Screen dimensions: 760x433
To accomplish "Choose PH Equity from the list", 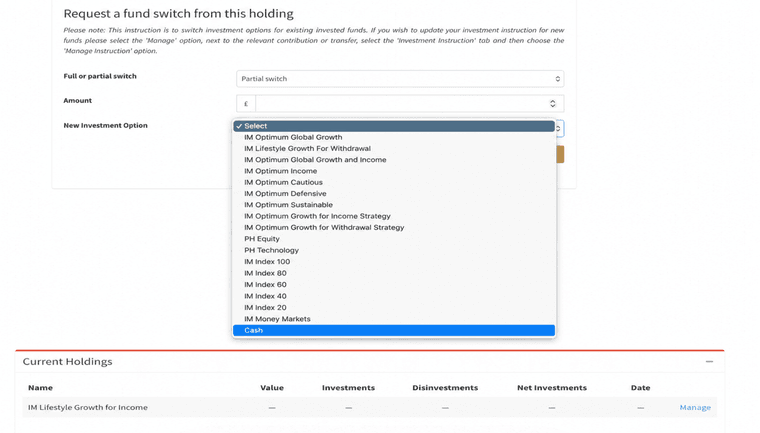I will [x=262, y=239].
